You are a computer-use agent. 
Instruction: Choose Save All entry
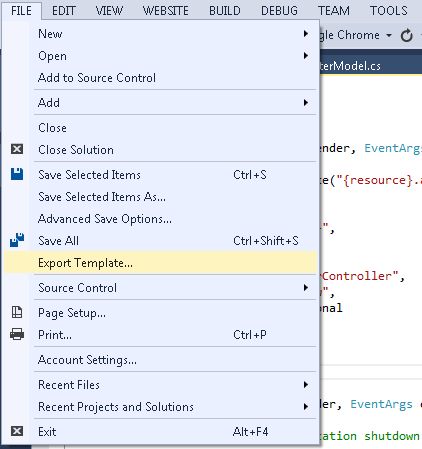pos(160,241)
